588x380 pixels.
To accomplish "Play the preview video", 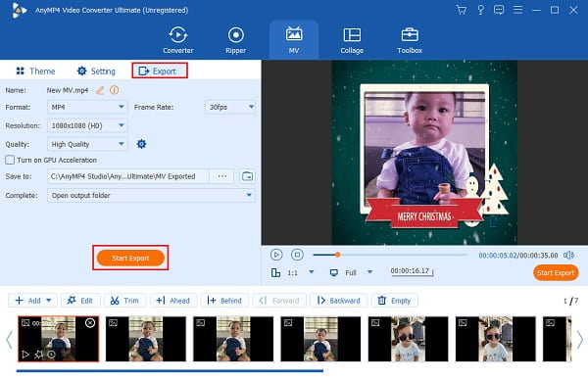I will coord(276,255).
